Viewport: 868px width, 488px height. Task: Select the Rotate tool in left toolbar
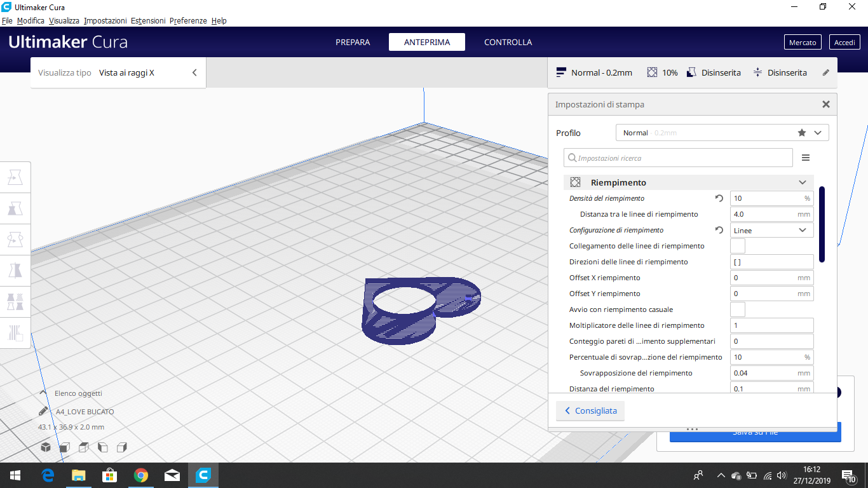[x=15, y=240]
